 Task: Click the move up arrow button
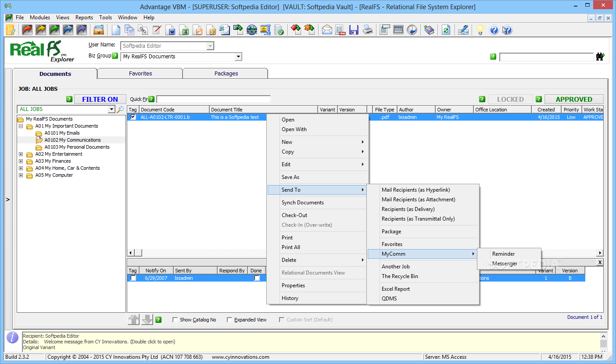[x=133, y=320]
